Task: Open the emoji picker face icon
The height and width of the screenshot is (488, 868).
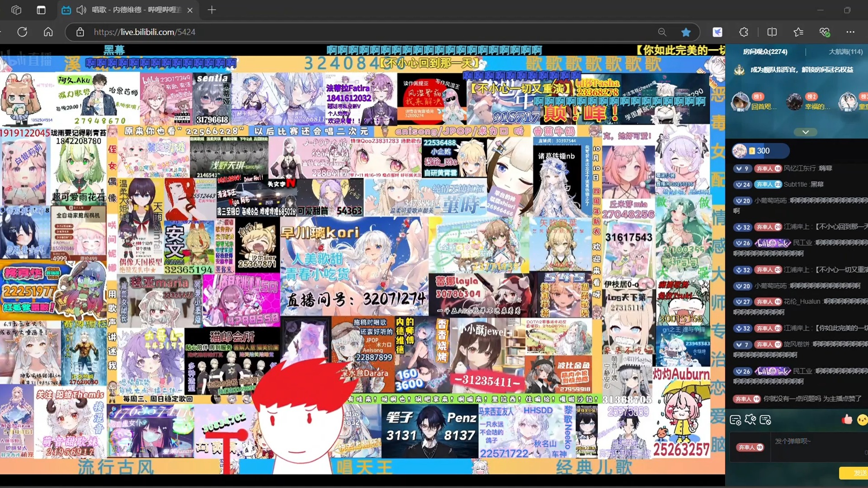Action: click(862, 420)
